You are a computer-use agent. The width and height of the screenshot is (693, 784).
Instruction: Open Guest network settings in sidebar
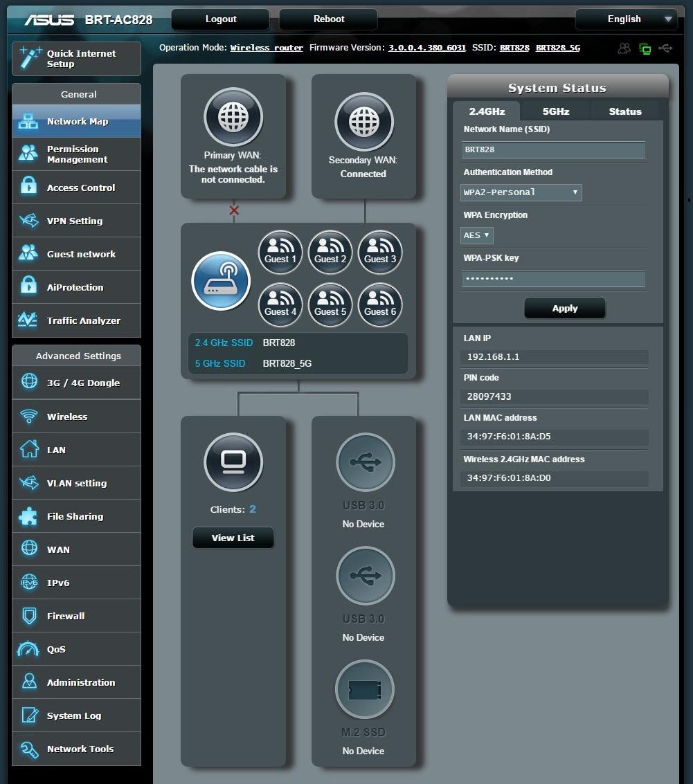(x=77, y=254)
